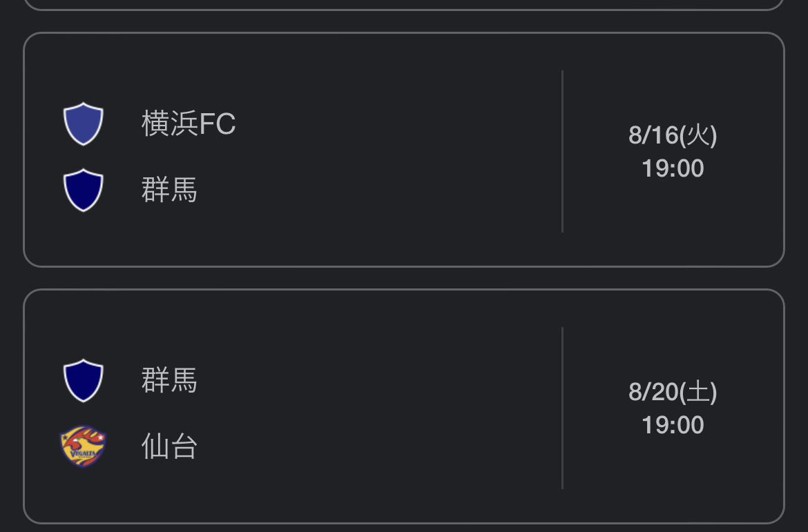This screenshot has width=808, height=532.
Task: Click the 横浜FC light blue shield icon
Action: [84, 124]
